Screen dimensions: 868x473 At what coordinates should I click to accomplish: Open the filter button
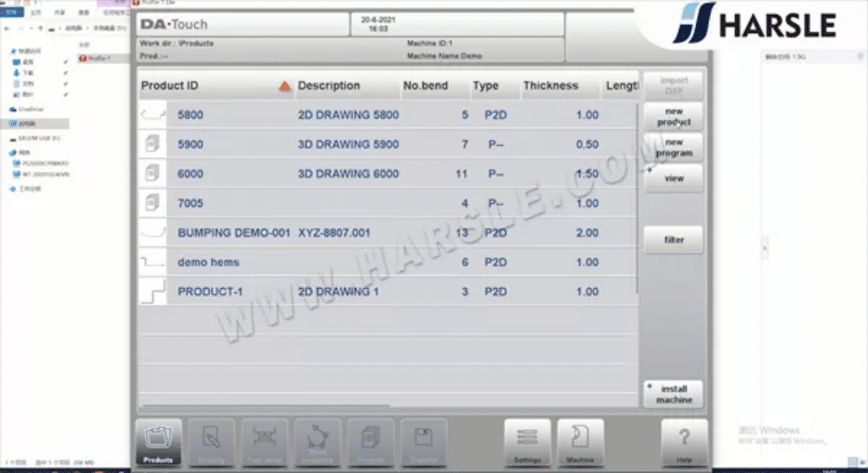click(674, 240)
